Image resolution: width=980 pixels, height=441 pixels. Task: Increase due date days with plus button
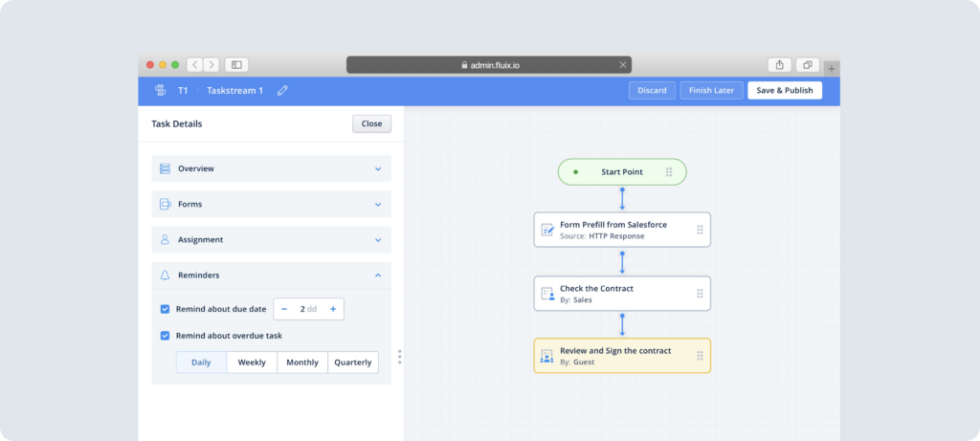[332, 310]
